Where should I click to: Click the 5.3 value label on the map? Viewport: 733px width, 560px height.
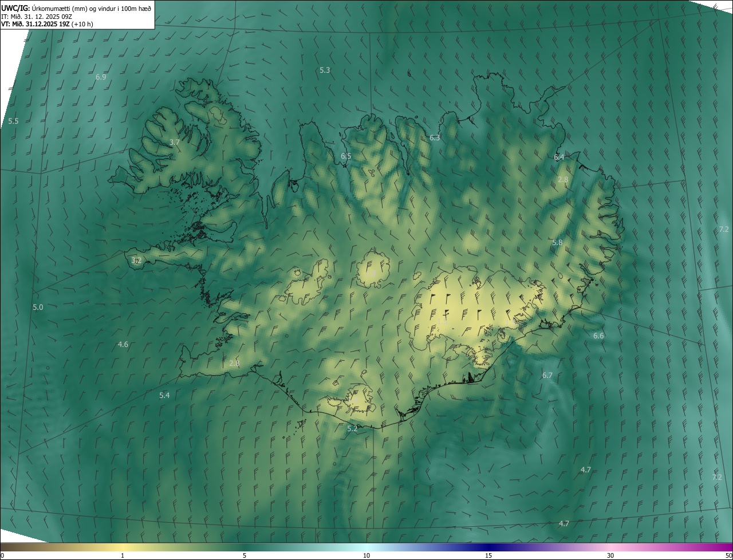click(x=325, y=70)
